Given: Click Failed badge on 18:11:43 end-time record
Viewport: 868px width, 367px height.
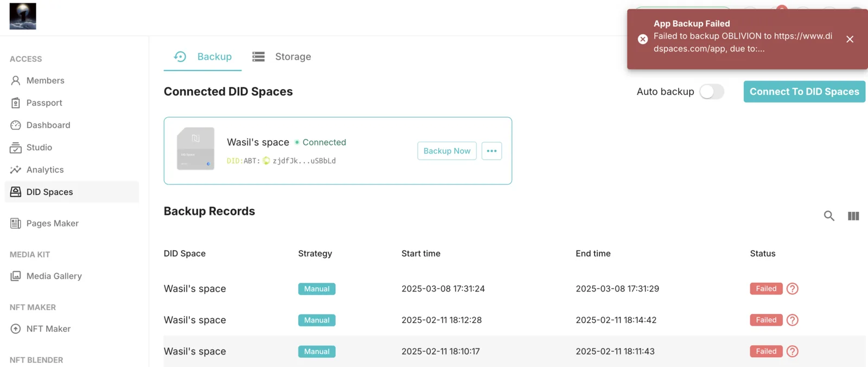Looking at the screenshot, I should tap(766, 351).
